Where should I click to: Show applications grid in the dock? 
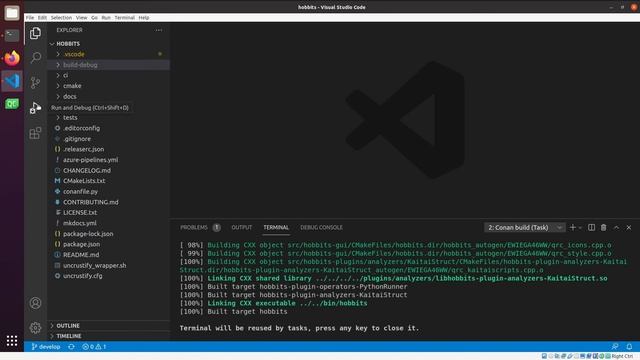12,340
